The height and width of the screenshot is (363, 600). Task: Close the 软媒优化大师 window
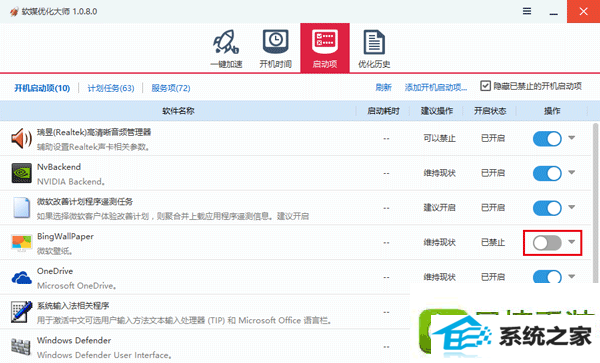[584, 11]
